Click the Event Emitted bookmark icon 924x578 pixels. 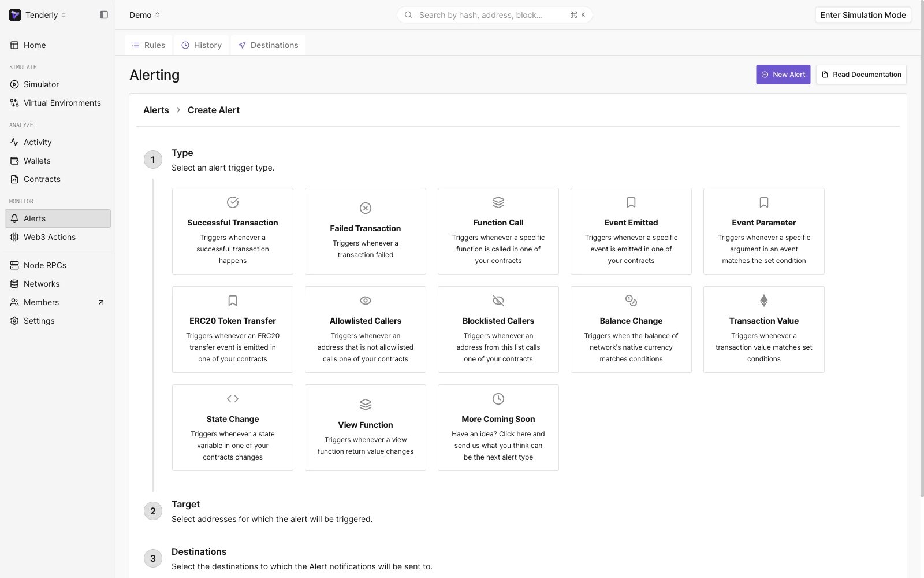[631, 202]
